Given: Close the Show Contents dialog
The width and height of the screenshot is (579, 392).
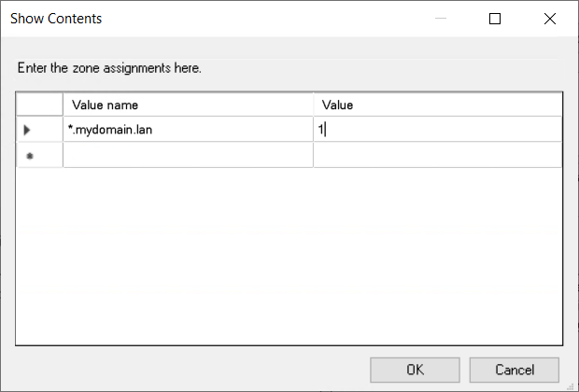Looking at the screenshot, I should (549, 19).
